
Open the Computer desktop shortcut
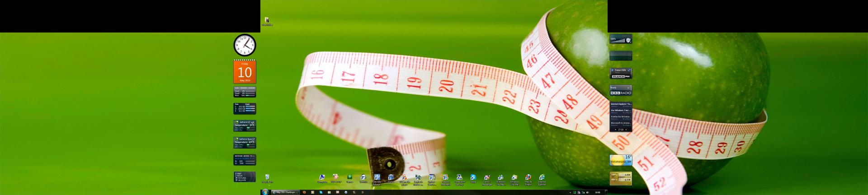click(x=322, y=177)
